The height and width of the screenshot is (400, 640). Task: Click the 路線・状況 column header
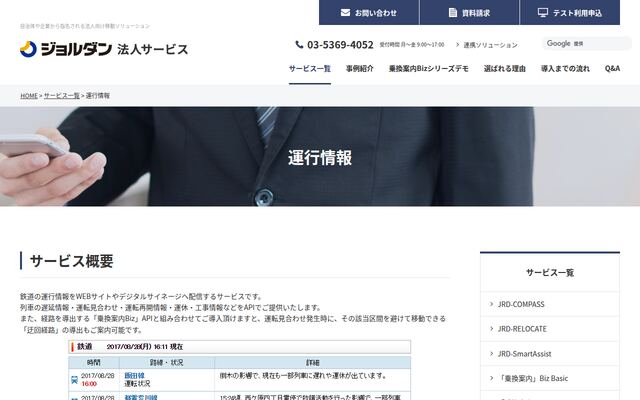[167, 362]
